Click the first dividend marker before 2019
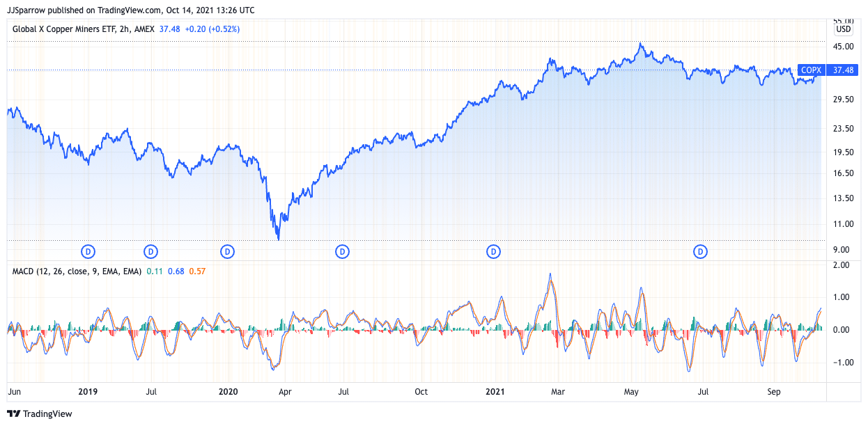Screen dimensions: 868x426 pyautogui.click(x=88, y=251)
